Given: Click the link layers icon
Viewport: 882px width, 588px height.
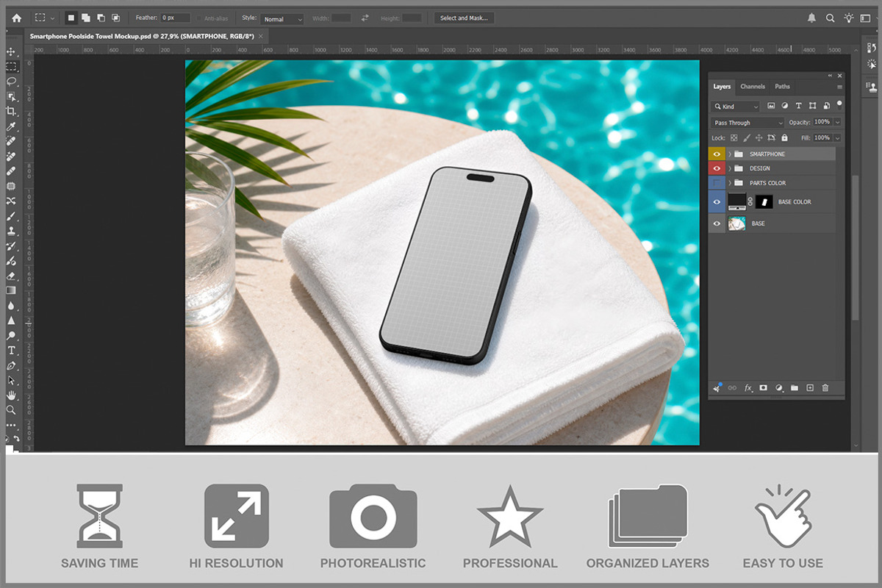Looking at the screenshot, I should [732, 387].
